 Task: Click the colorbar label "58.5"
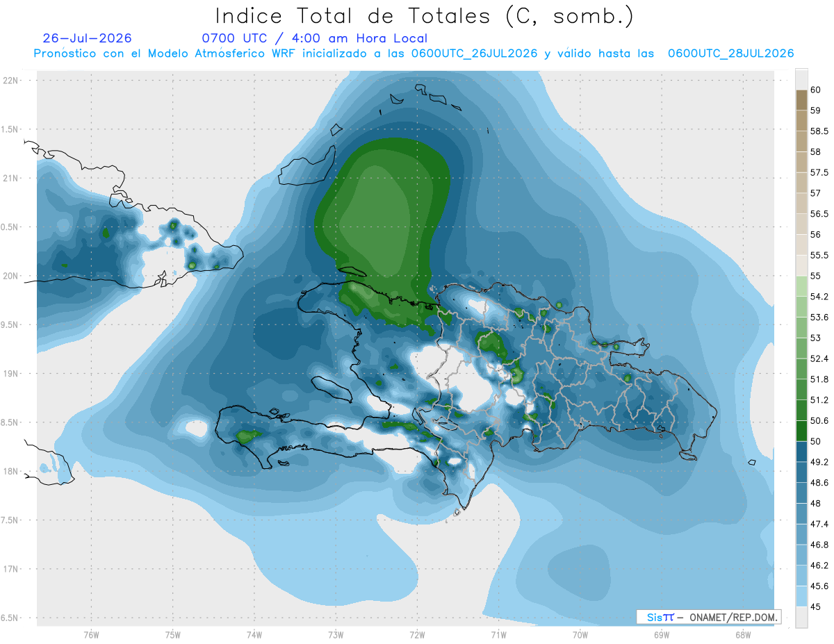coord(819,131)
